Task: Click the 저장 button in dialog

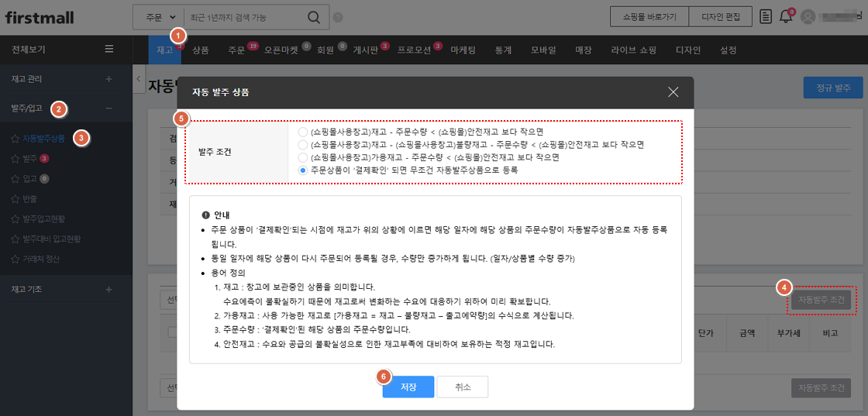Action: click(x=408, y=387)
